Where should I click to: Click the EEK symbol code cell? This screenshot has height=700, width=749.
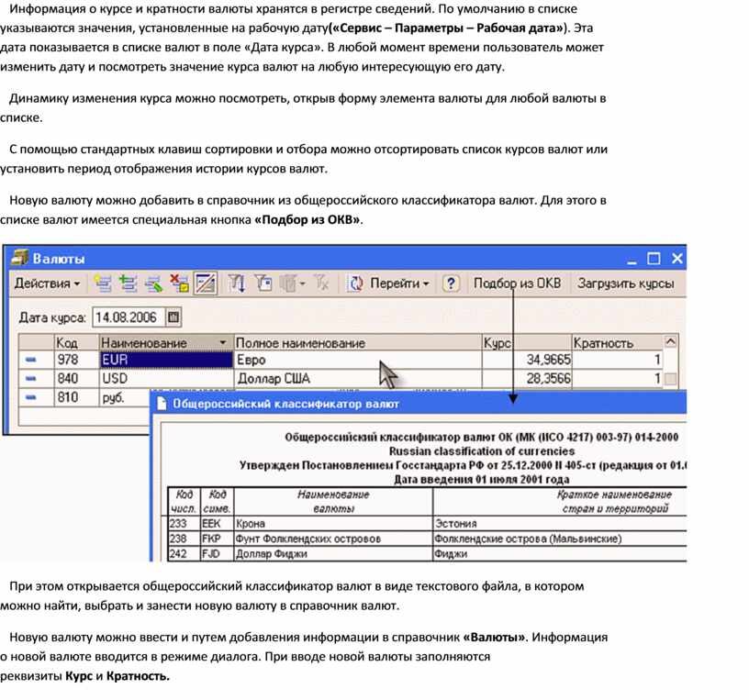[217, 523]
